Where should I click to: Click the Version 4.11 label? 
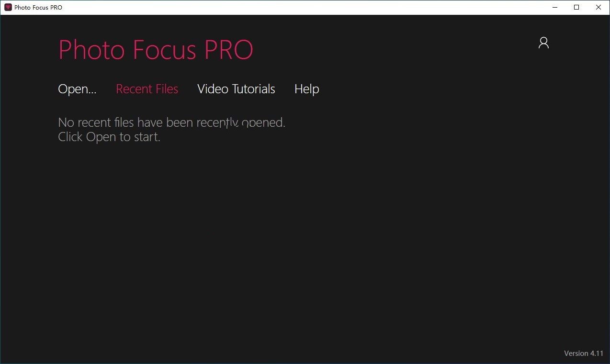584,353
